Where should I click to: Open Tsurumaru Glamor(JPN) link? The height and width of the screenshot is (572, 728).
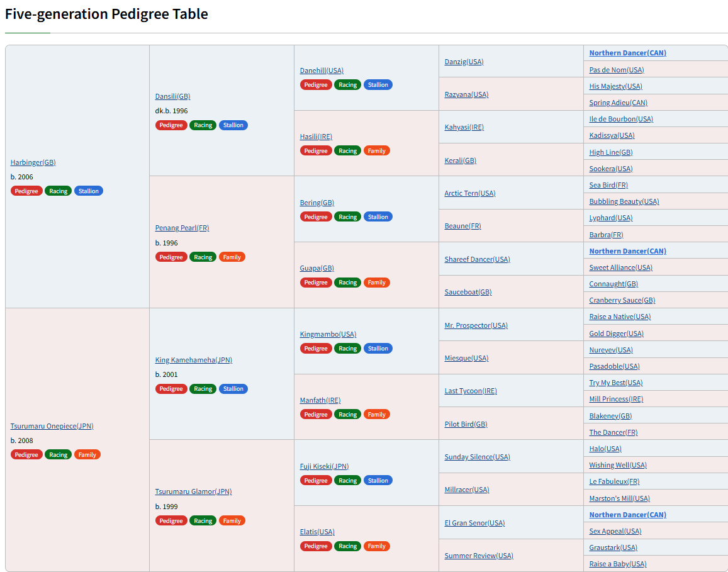point(194,491)
